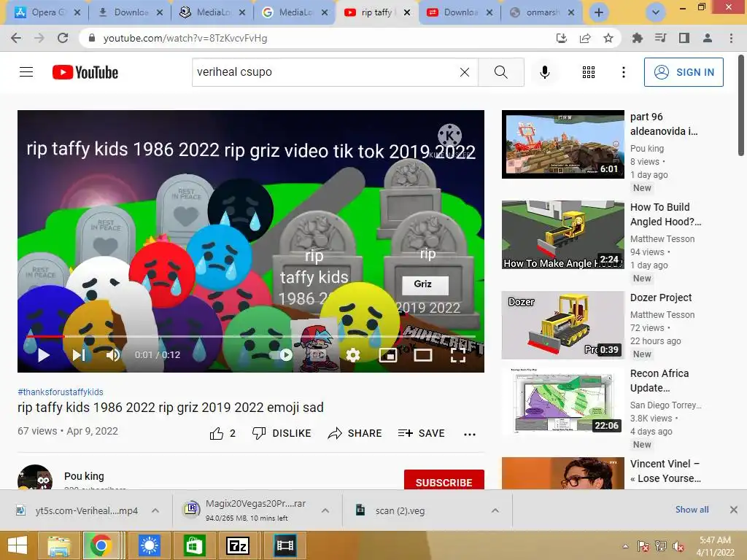Go back in browser history
This screenshot has height=560, width=747.
16,38
